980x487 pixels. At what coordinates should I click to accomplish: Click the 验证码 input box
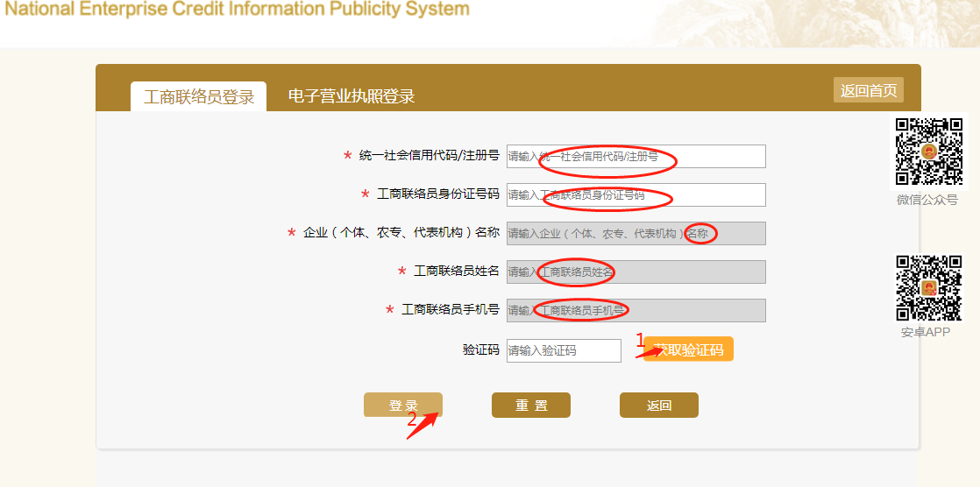click(564, 350)
